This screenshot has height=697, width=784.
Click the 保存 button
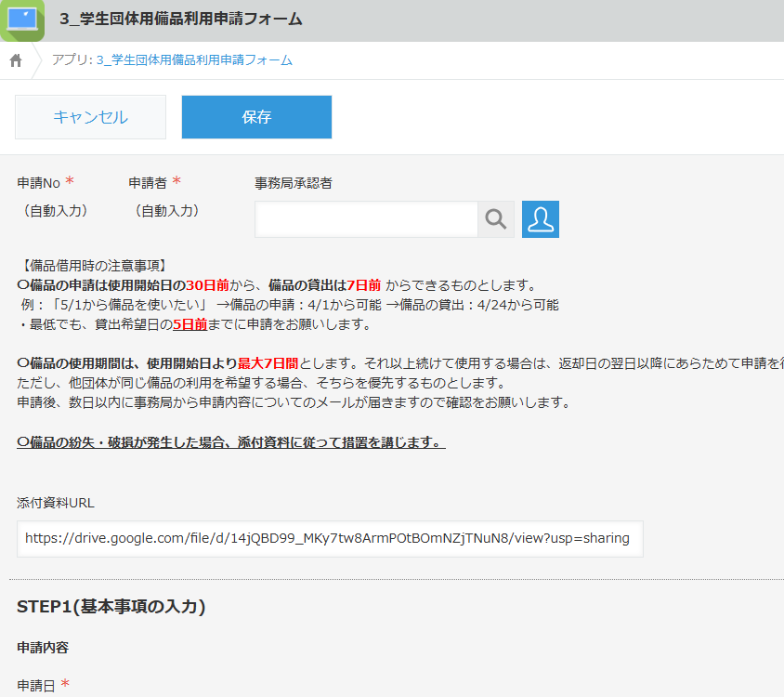pyautogui.click(x=256, y=117)
